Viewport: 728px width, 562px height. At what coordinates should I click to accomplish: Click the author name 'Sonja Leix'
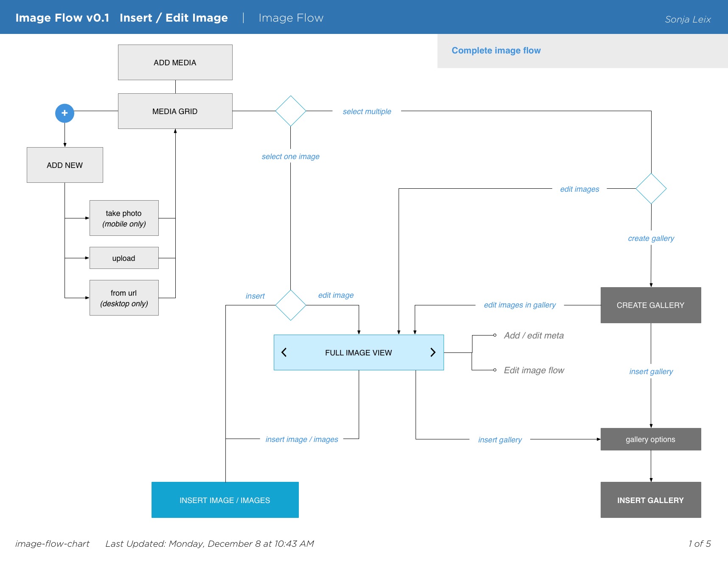click(x=688, y=20)
